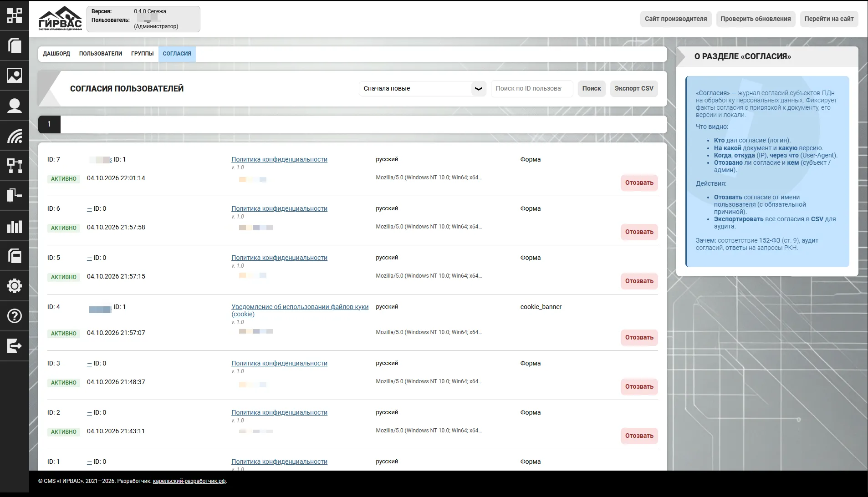Focus the user ID search field

(531, 88)
